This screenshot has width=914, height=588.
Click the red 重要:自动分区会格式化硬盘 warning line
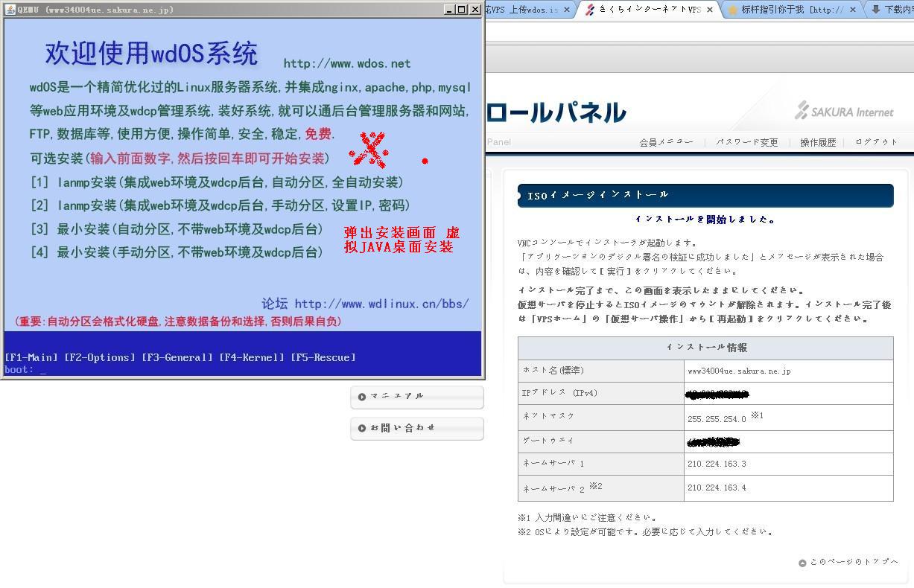pos(177,322)
